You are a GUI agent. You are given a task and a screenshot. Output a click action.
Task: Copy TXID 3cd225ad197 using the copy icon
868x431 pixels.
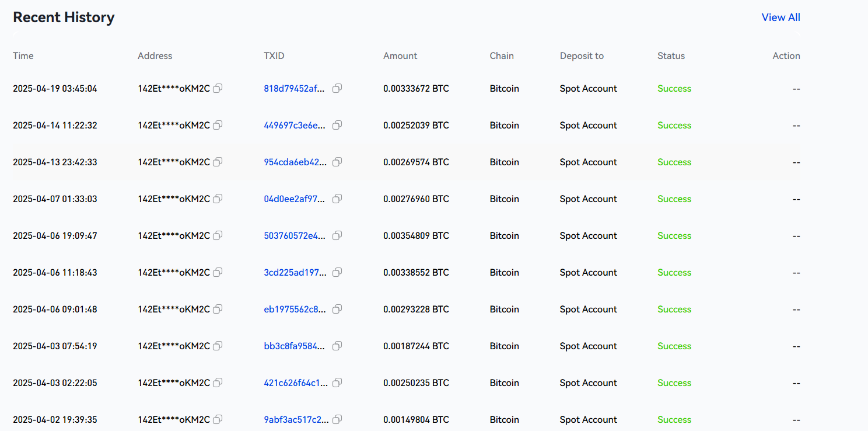point(337,273)
